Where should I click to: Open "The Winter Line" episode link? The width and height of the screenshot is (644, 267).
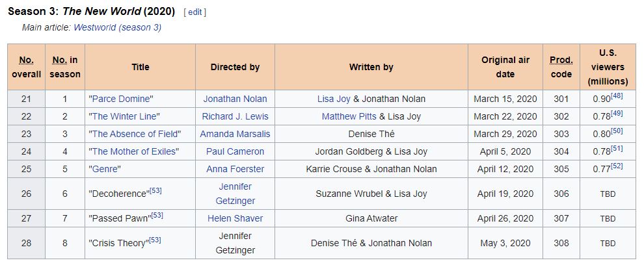pyautogui.click(x=124, y=116)
